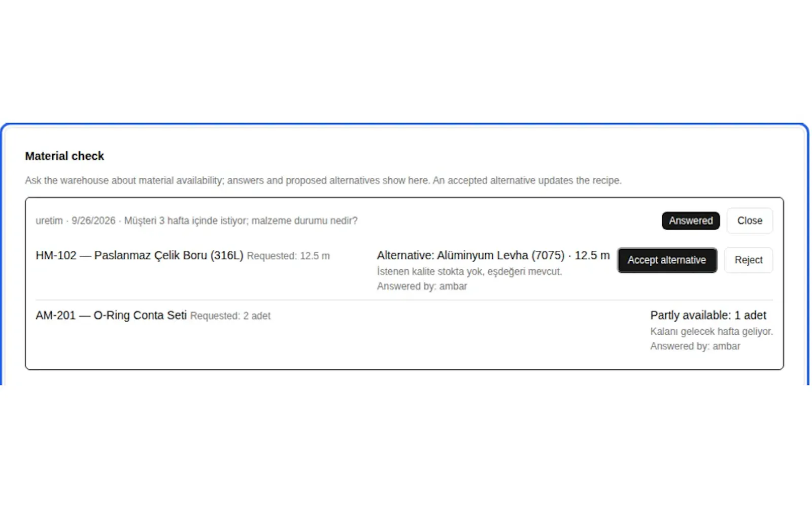Click the Alternative: Alüminyum Levha (7075) text
812x508 pixels.
493,256
